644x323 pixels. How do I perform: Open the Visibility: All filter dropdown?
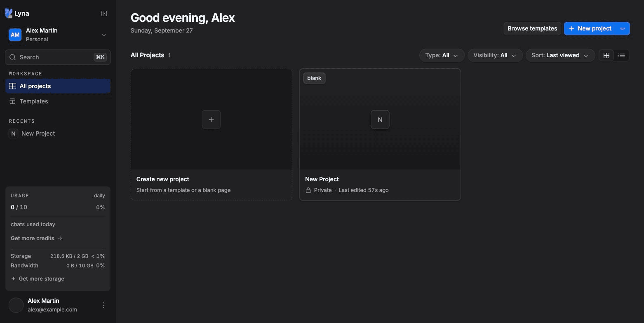click(495, 55)
